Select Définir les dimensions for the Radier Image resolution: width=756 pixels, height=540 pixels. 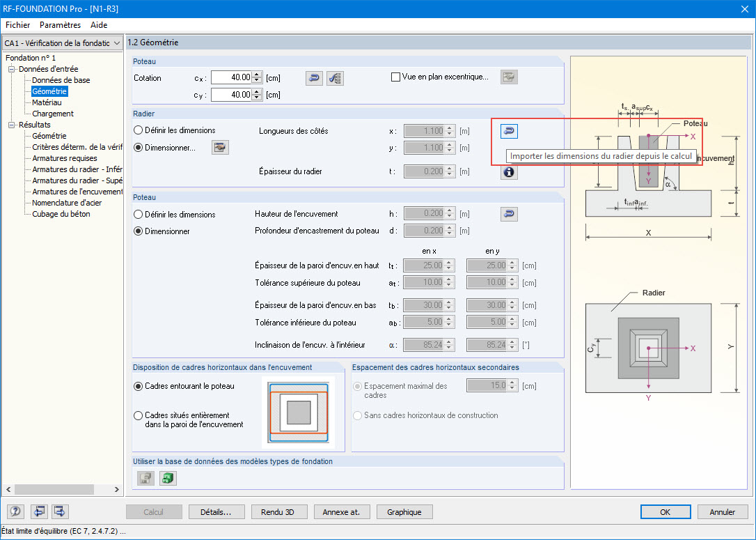(138, 130)
